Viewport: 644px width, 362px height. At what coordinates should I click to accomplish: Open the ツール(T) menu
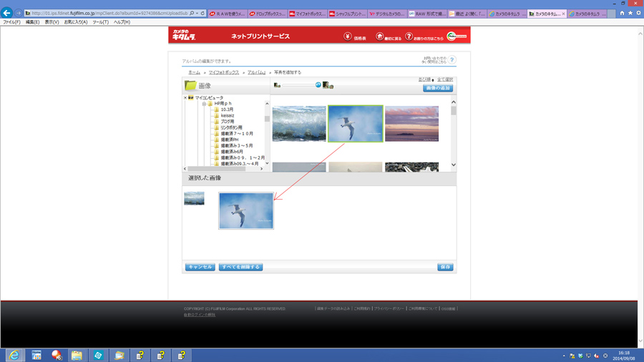[100, 22]
